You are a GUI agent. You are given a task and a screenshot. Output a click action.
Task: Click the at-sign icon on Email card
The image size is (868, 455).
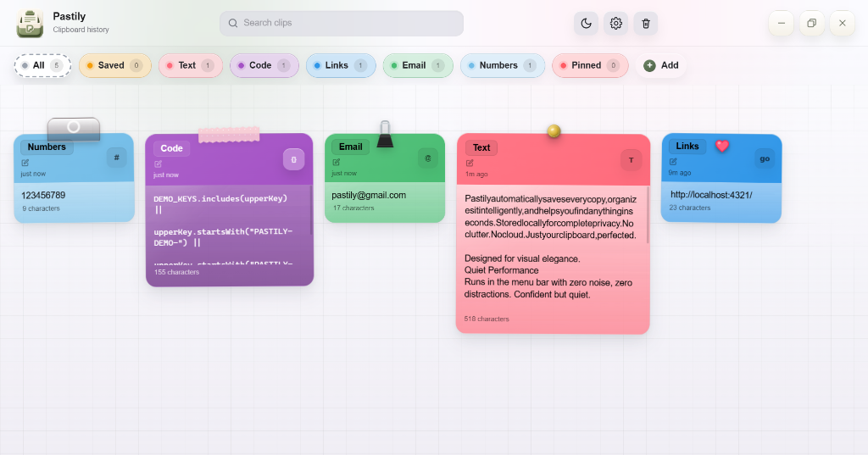point(427,158)
